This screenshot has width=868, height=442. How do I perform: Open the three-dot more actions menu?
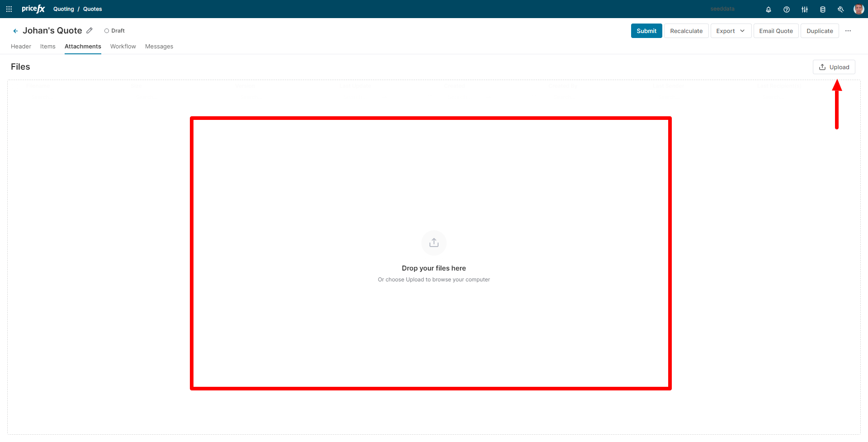click(x=849, y=31)
